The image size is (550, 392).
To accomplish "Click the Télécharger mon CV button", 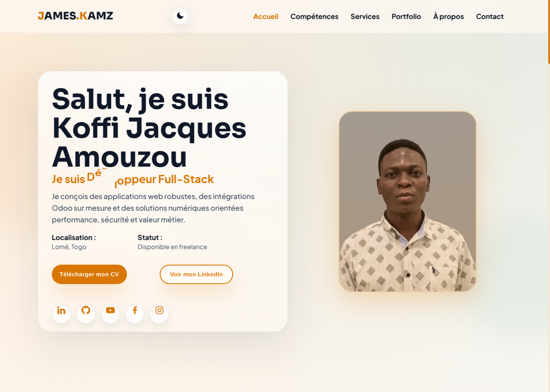I will (x=89, y=274).
